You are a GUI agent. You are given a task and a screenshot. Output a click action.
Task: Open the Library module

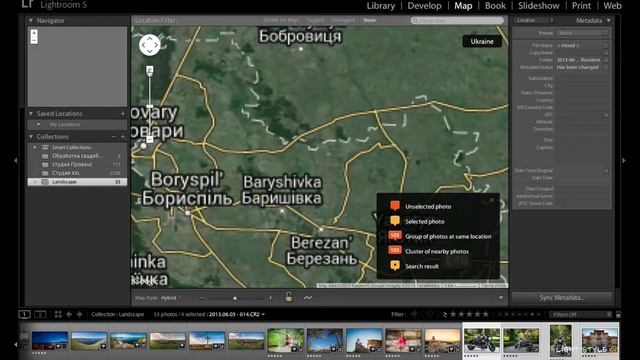(x=380, y=6)
